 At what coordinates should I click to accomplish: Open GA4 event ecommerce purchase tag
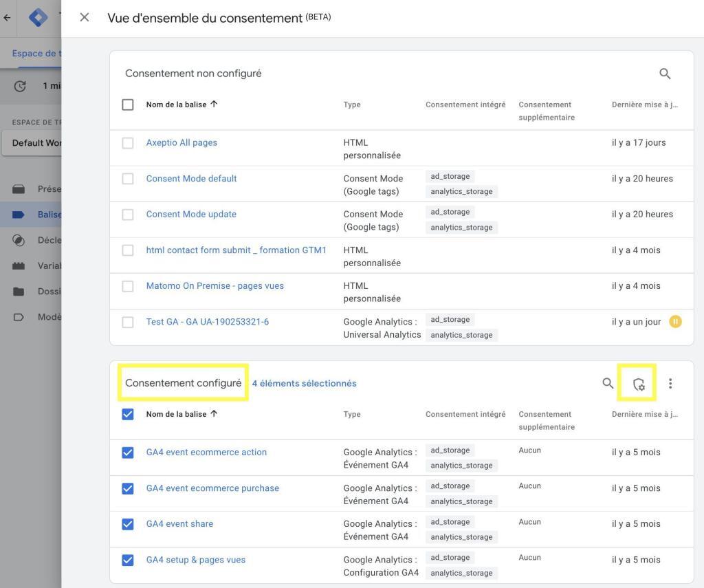tap(212, 488)
